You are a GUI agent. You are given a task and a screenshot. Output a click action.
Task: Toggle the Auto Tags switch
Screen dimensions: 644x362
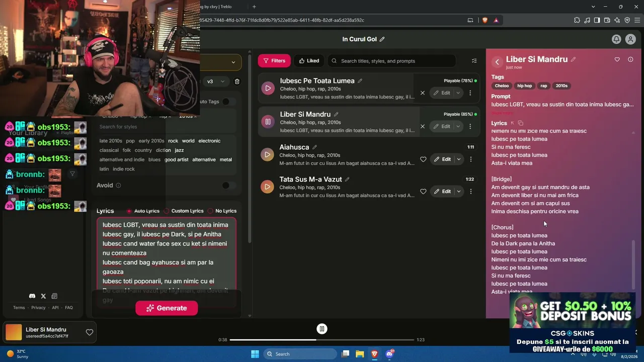229,102
